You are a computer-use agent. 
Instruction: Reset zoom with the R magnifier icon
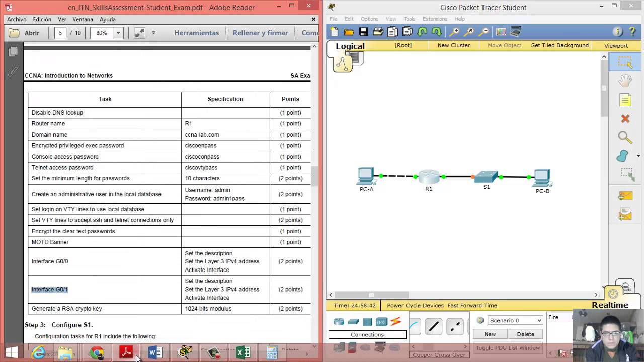click(468, 32)
